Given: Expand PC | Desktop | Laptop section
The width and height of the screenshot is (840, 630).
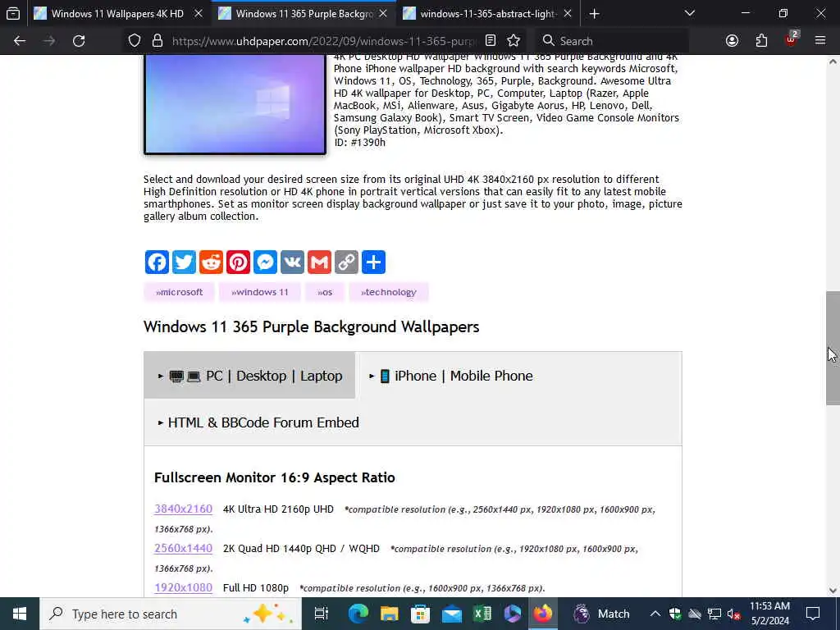Looking at the screenshot, I should point(249,376).
